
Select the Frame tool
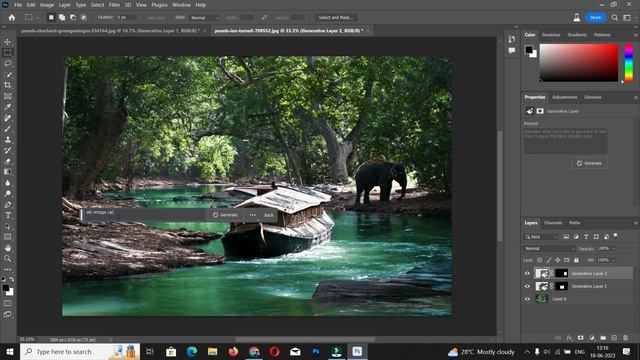point(7,96)
